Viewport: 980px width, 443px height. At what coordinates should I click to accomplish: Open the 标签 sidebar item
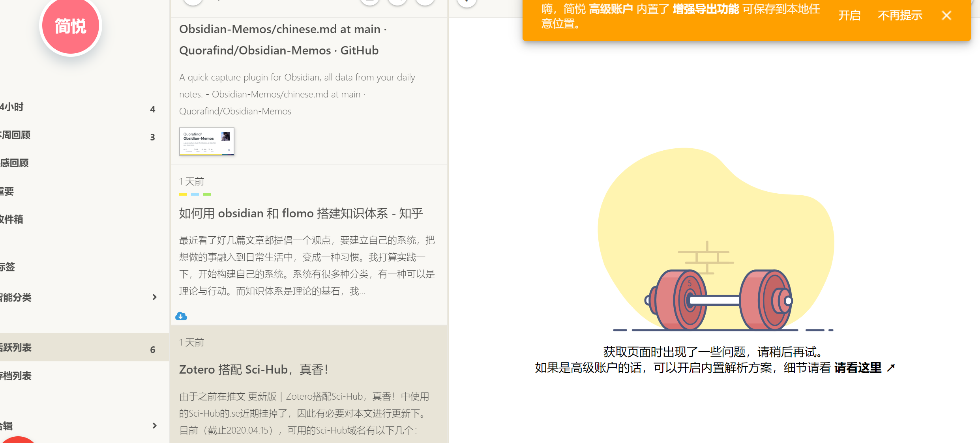tap(84, 267)
